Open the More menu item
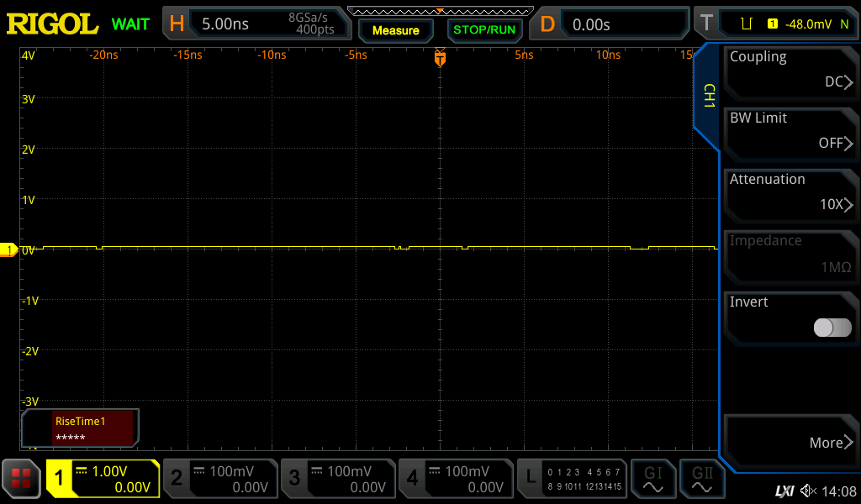The width and height of the screenshot is (861, 504). coord(790,443)
